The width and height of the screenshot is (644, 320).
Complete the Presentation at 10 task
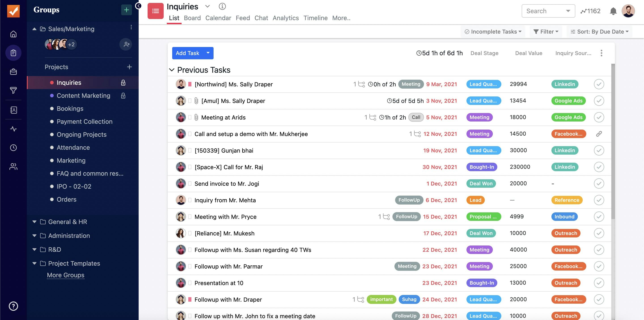[x=599, y=283]
